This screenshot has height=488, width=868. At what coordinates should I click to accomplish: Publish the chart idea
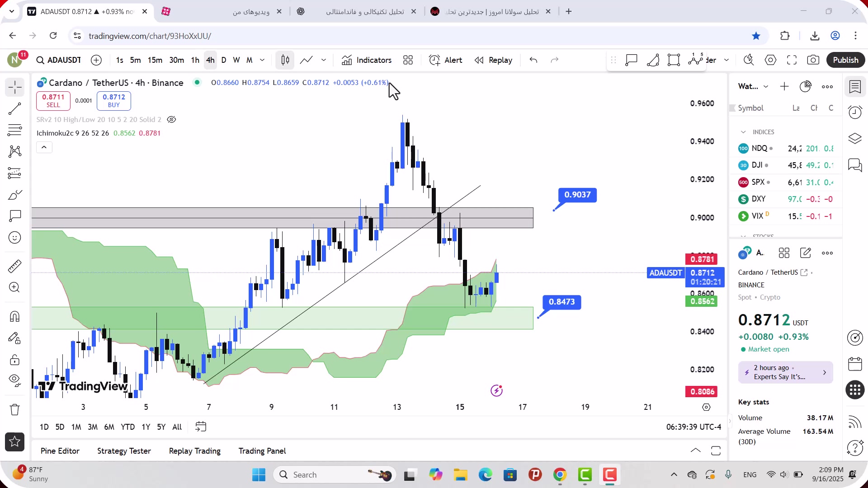(x=845, y=60)
